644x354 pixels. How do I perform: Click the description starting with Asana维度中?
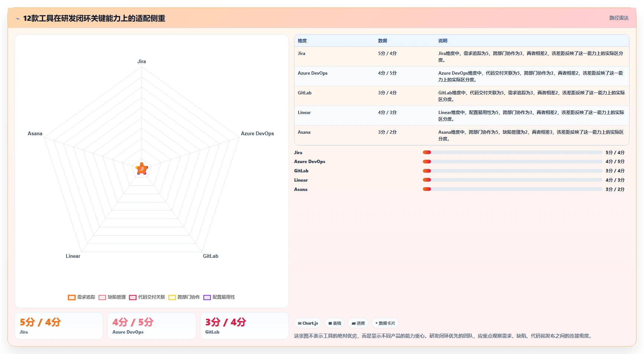point(531,136)
